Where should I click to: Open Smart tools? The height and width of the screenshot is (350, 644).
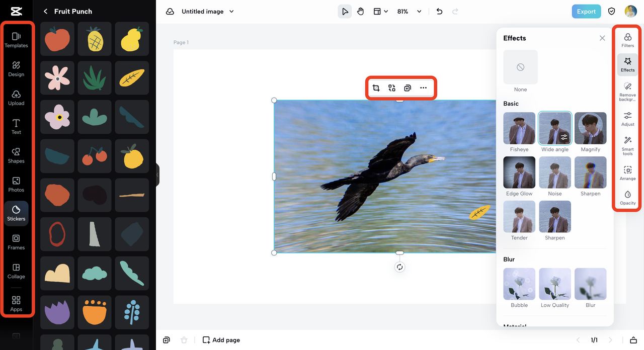click(x=627, y=146)
